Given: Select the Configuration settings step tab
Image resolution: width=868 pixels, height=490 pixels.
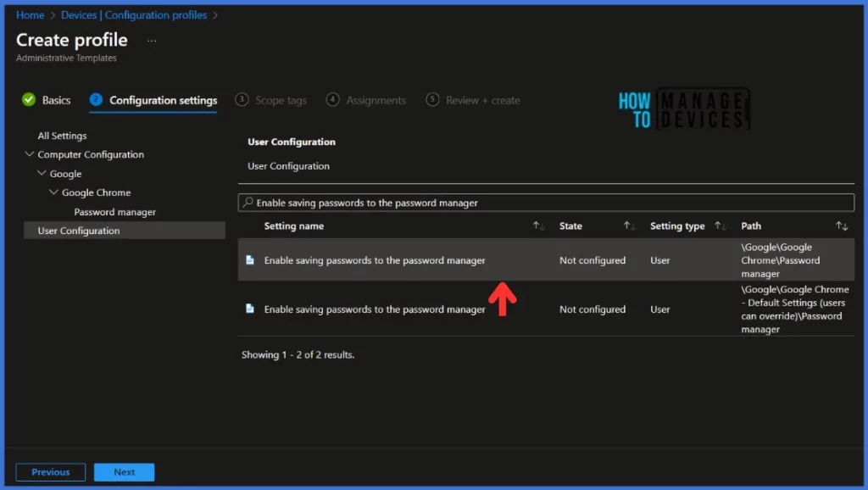Looking at the screenshot, I should pyautogui.click(x=153, y=100).
